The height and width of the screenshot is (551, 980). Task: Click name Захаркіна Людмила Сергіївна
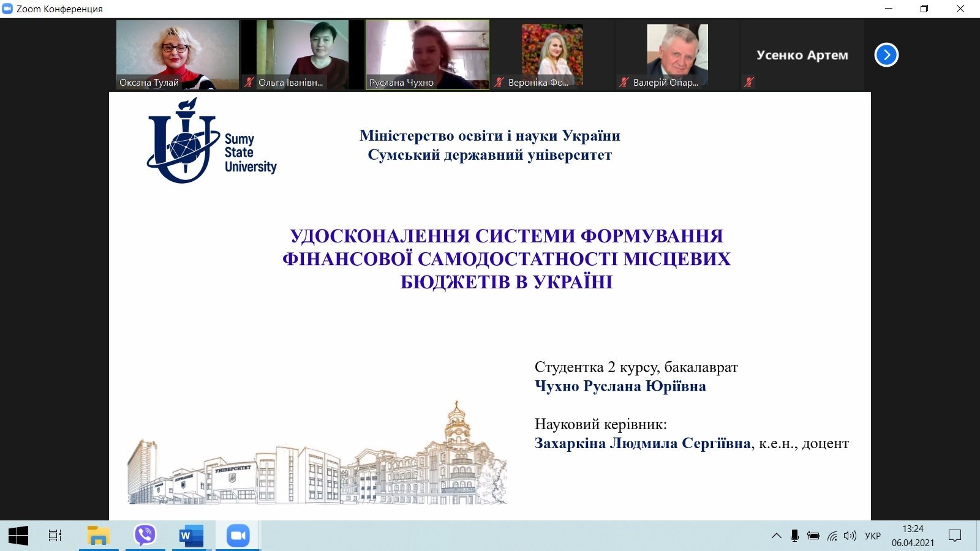coord(643,443)
